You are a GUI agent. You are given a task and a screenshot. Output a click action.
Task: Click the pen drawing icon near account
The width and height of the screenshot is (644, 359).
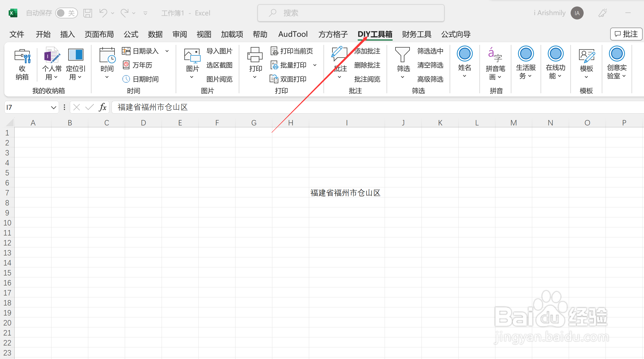click(603, 13)
